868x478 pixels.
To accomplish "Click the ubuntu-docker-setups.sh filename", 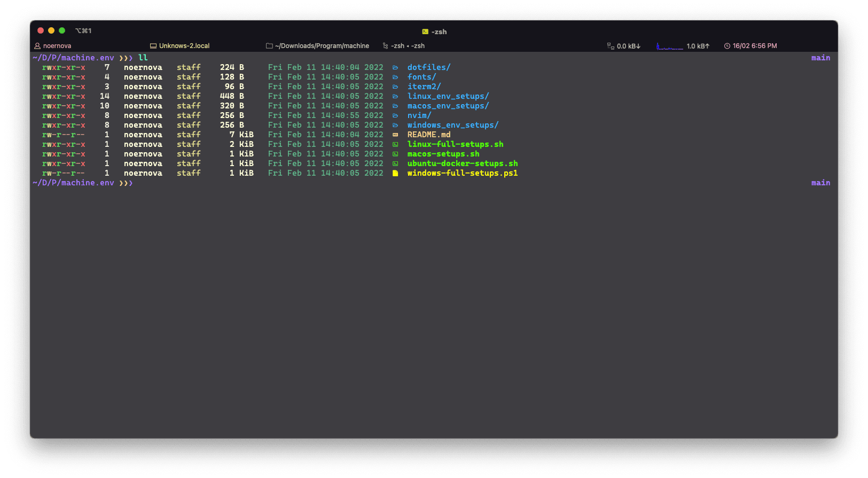I will (x=462, y=163).
